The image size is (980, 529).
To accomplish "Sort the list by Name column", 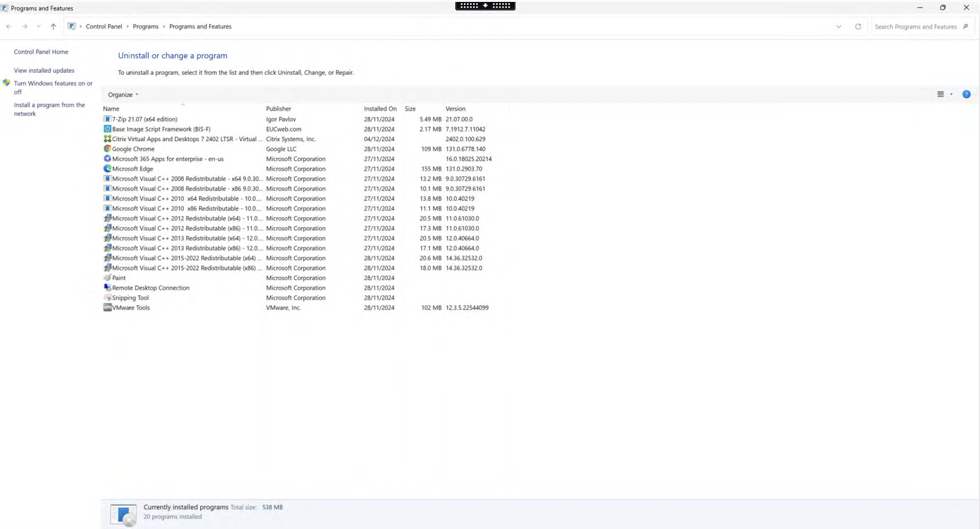I will [111, 109].
